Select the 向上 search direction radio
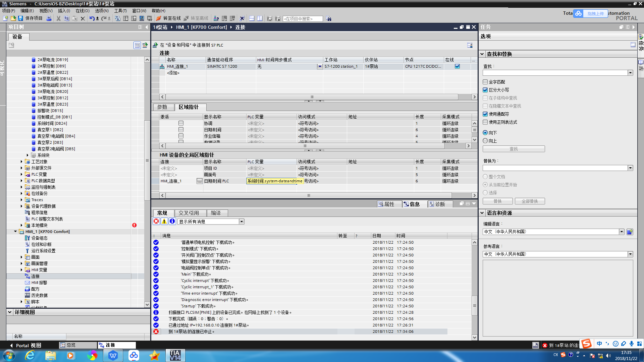The width and height of the screenshot is (644, 362). (x=485, y=141)
